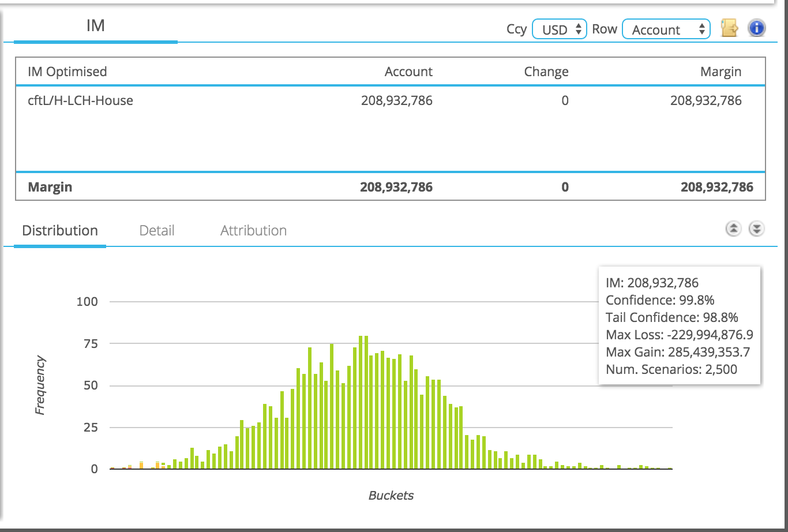
Task: Click the 100 y-axis tick label
Action: 87,301
